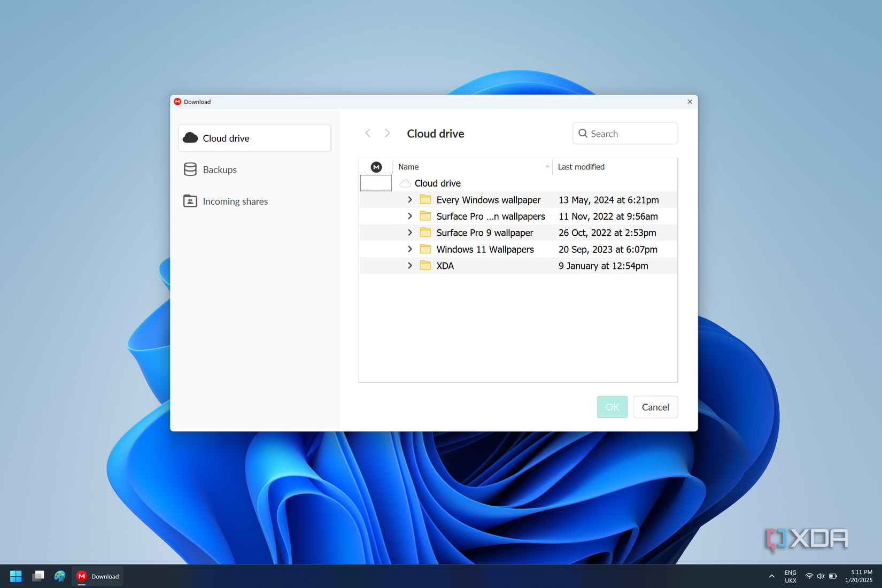Cancel the Download dialog
The width and height of the screenshot is (882, 588).
(655, 407)
